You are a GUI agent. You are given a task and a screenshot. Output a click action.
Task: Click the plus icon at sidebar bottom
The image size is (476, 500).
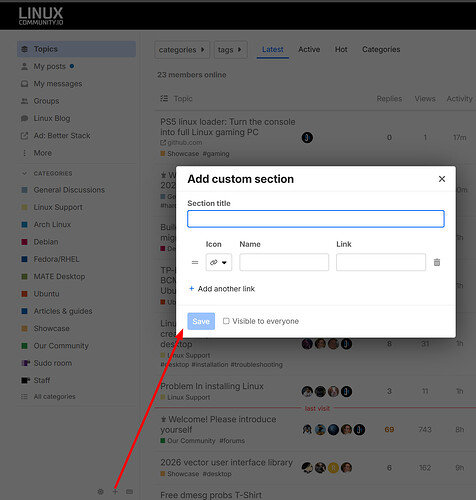[x=115, y=492]
